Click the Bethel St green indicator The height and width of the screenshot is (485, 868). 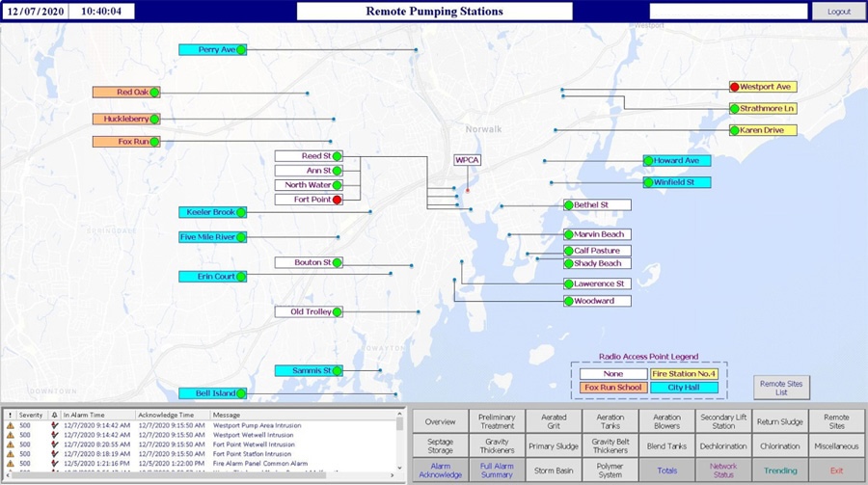(568, 204)
